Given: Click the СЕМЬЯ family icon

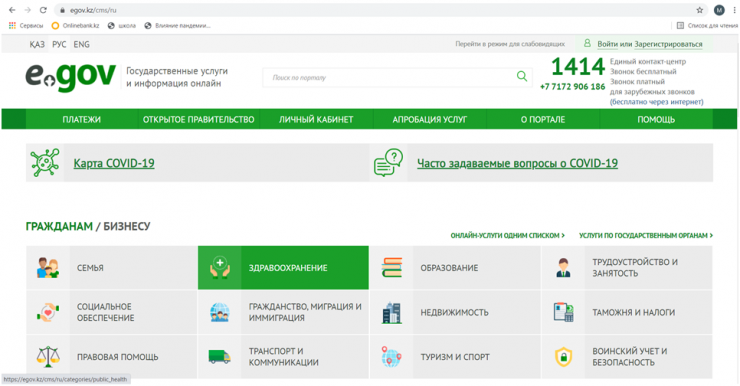Looking at the screenshot, I should tap(48, 268).
